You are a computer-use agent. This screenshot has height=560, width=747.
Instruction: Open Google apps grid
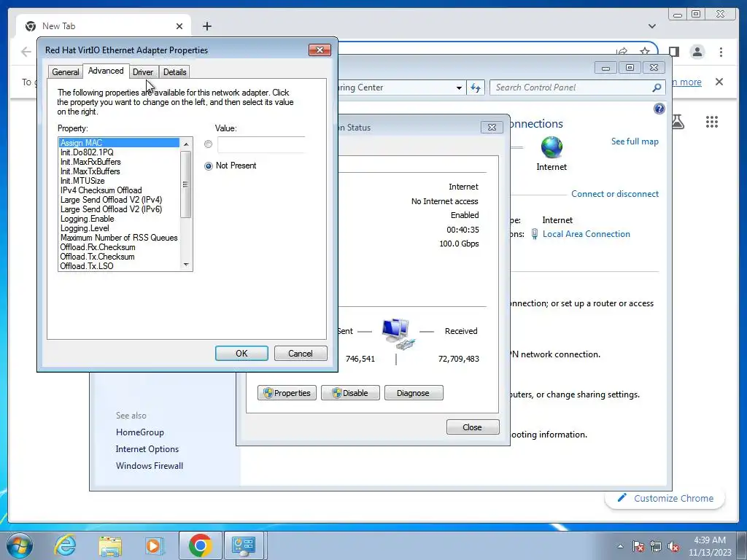[712, 122]
